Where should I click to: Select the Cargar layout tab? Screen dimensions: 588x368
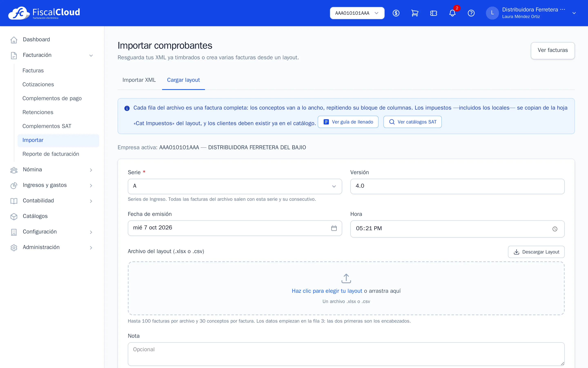[x=184, y=80]
